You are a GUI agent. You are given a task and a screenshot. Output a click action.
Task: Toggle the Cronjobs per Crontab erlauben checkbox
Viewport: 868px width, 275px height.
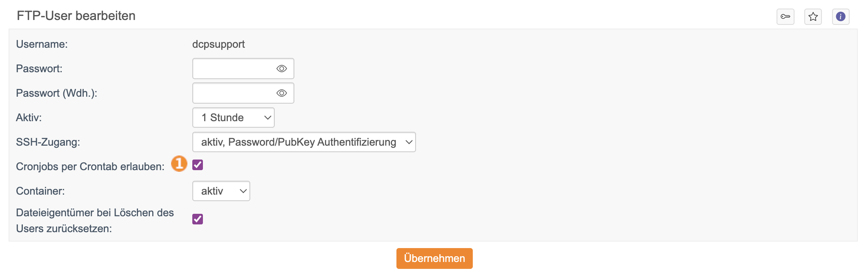click(x=198, y=165)
